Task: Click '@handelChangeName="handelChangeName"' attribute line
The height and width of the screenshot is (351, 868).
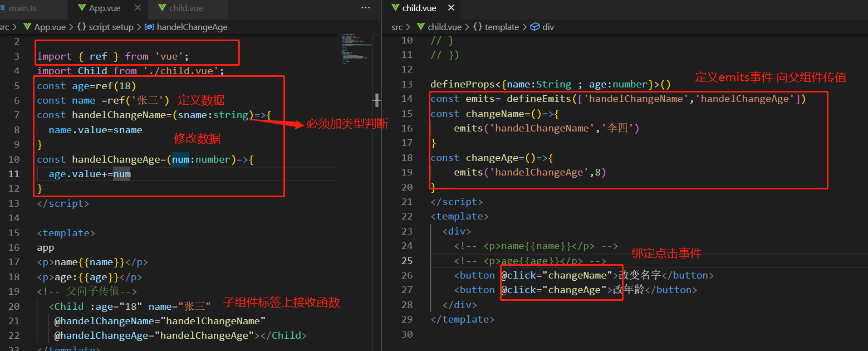Action: tap(160, 321)
